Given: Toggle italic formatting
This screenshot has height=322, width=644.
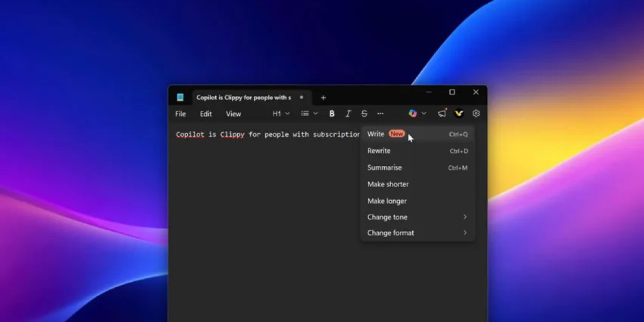Looking at the screenshot, I should tap(348, 114).
